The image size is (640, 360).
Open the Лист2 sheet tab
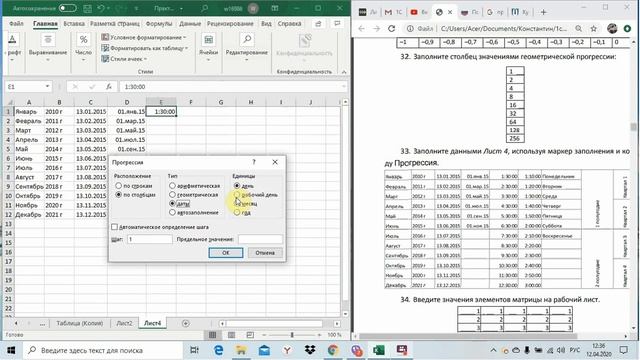124,323
